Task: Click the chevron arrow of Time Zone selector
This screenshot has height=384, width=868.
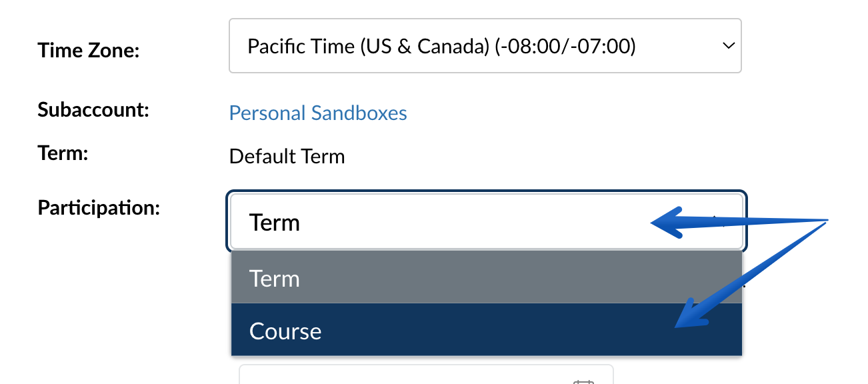Action: click(727, 46)
